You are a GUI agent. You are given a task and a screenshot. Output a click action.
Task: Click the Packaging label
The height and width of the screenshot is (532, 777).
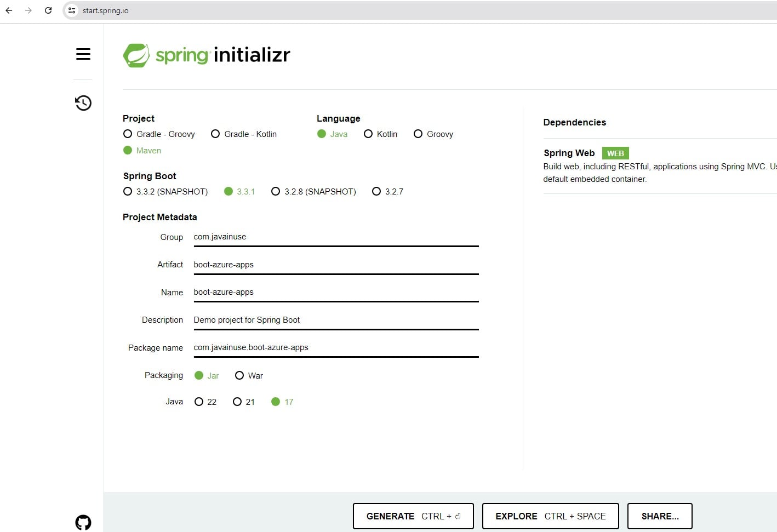pyautogui.click(x=163, y=375)
